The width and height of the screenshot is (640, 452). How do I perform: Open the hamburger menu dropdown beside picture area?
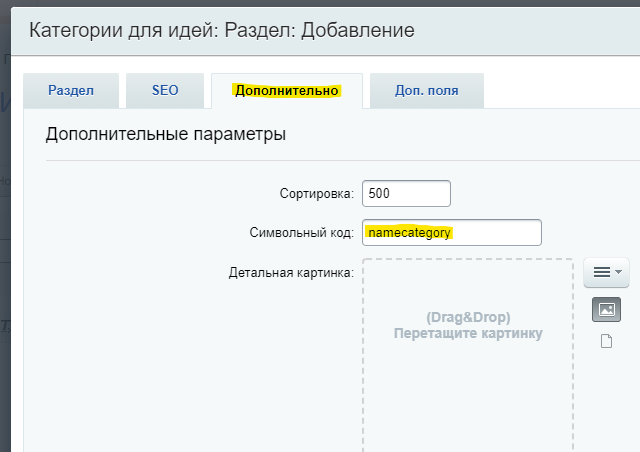point(607,272)
